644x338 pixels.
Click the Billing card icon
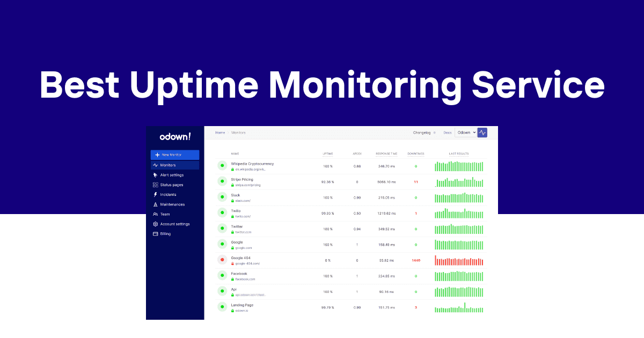click(155, 234)
